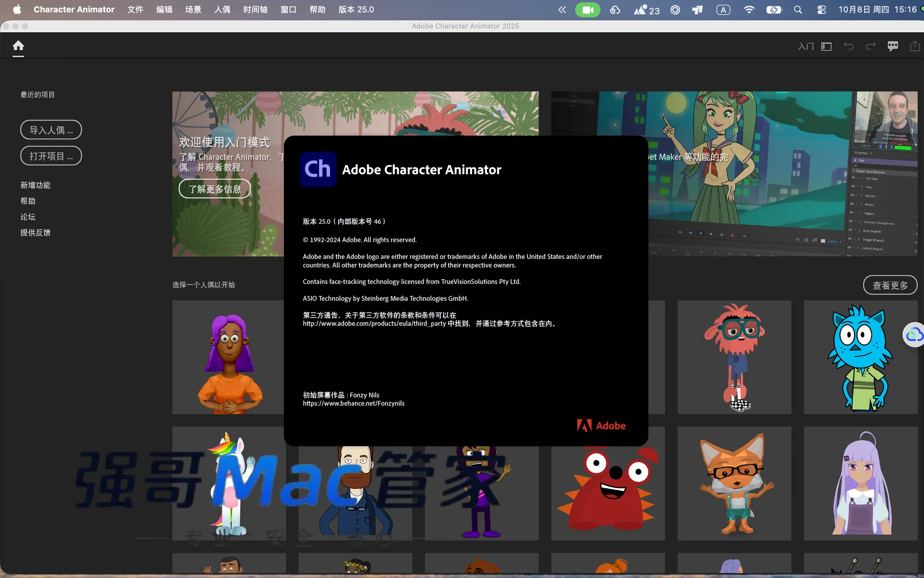Open the feedback speech bubble icon
The width and height of the screenshot is (924, 578).
point(893,46)
